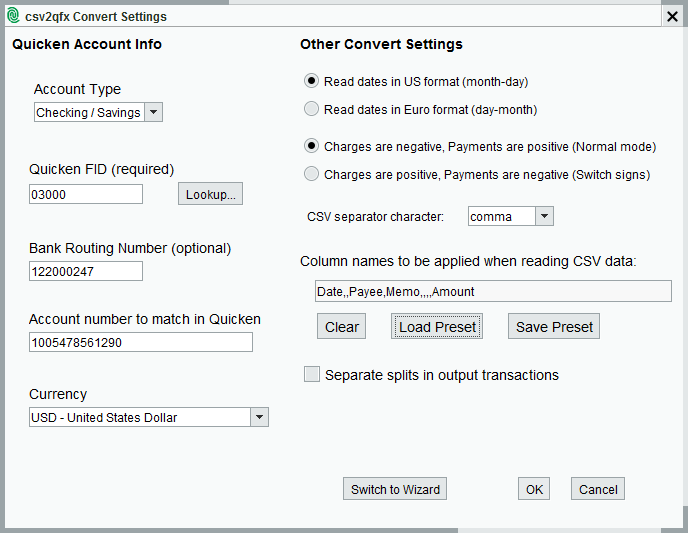
Task: Click the Quicken FID (required) label
Action: pos(101,169)
